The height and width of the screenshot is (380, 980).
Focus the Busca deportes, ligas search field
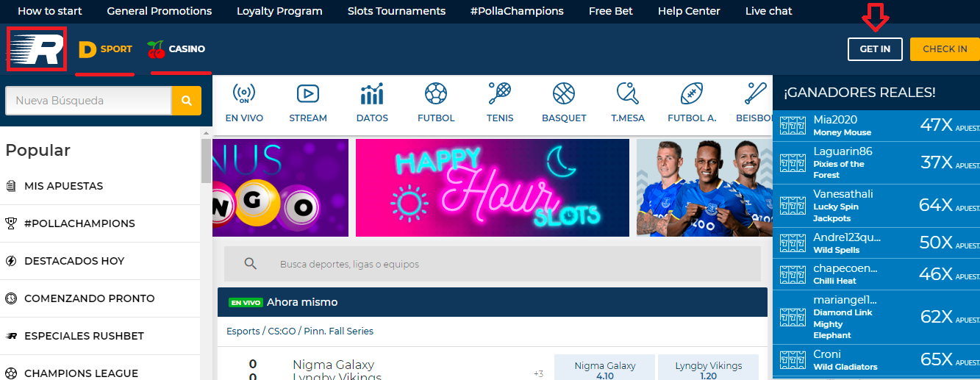493,264
